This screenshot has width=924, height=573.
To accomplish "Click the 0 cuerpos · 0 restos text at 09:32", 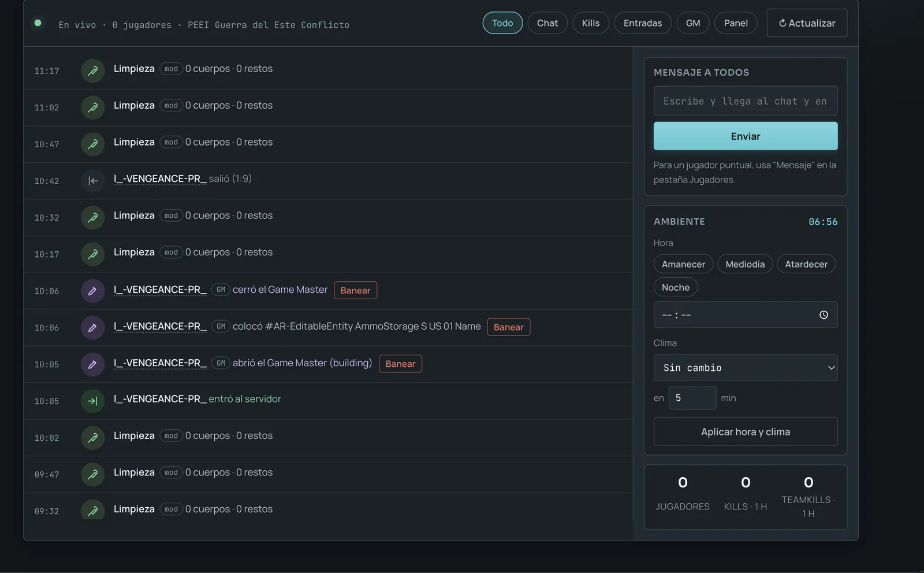I will pos(229,509).
